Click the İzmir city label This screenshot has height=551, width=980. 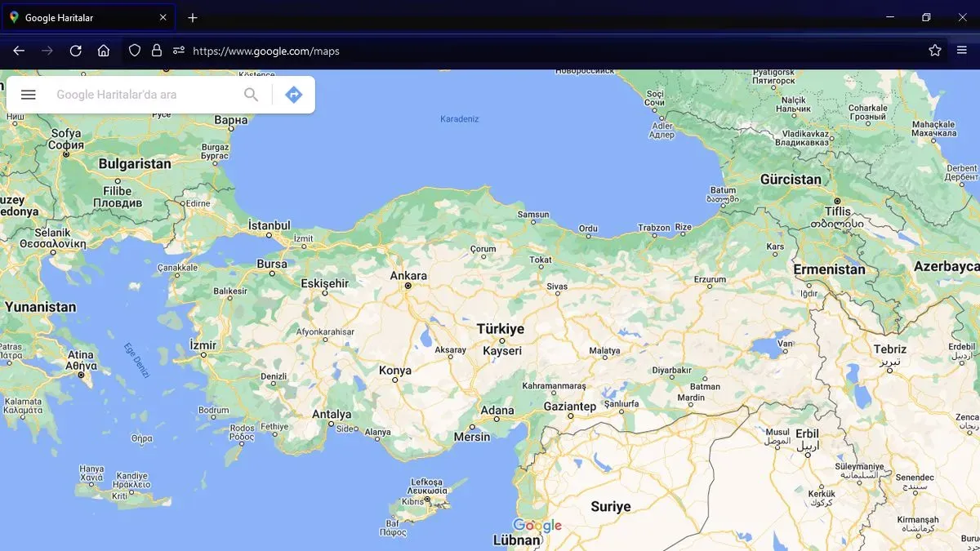(203, 345)
